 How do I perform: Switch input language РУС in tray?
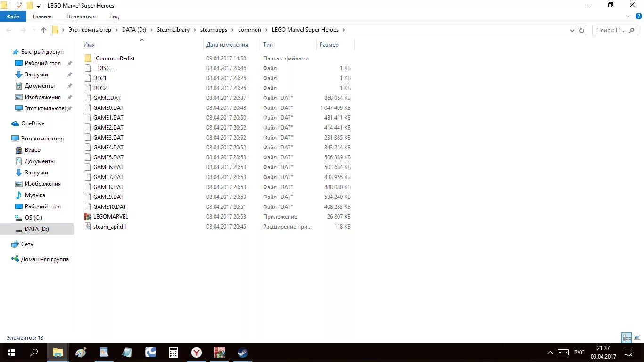[579, 353]
